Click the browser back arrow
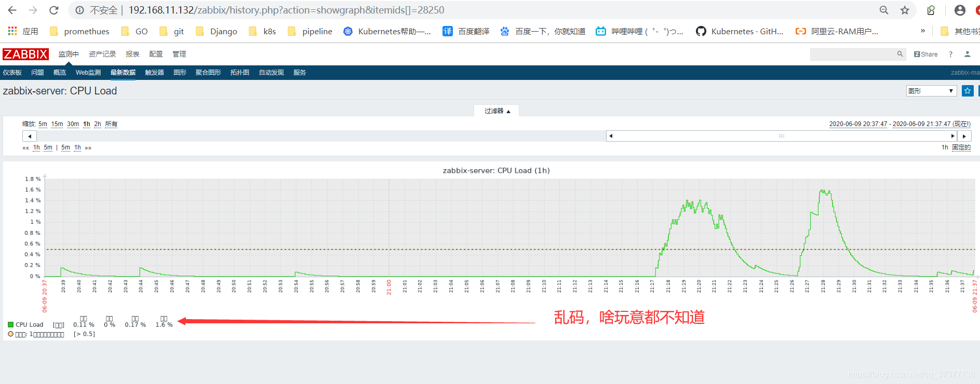 point(12,10)
